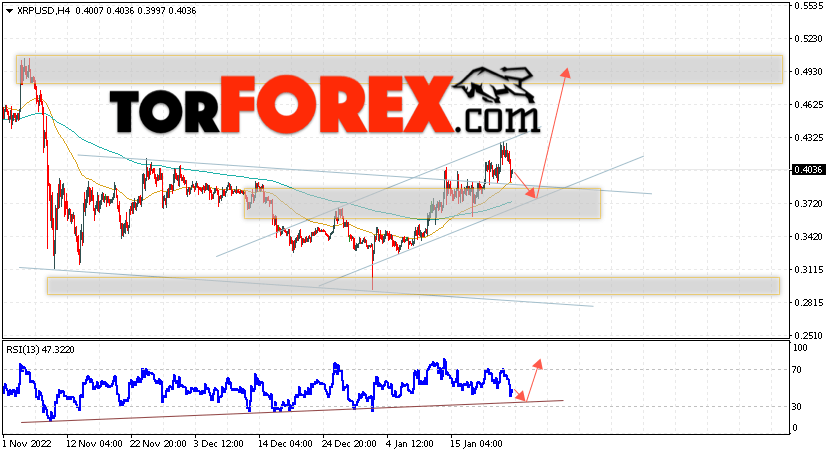
Task: Click the 0.4930 price axis label
Action: point(808,71)
